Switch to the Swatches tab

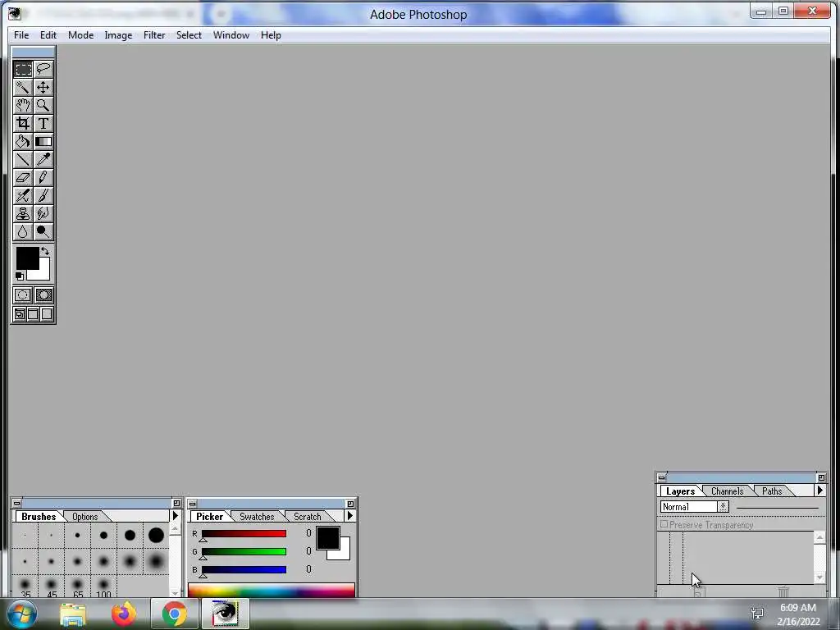[257, 517]
